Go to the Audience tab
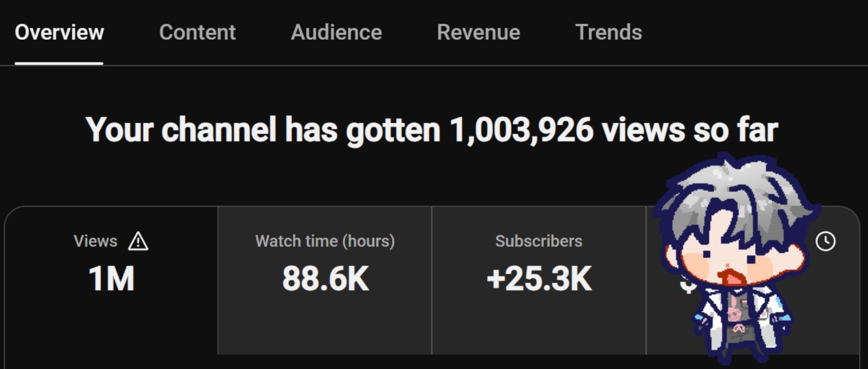The width and height of the screenshot is (868, 369). pos(336,32)
